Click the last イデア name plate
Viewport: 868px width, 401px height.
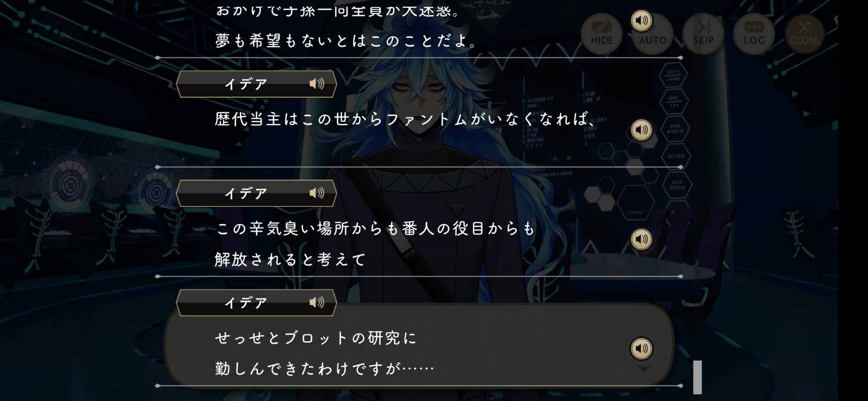[256, 302]
